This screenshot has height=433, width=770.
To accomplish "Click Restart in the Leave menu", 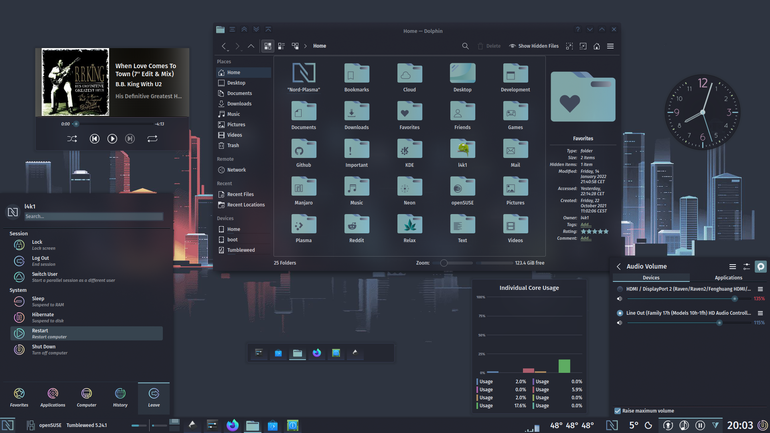I will [x=86, y=333].
